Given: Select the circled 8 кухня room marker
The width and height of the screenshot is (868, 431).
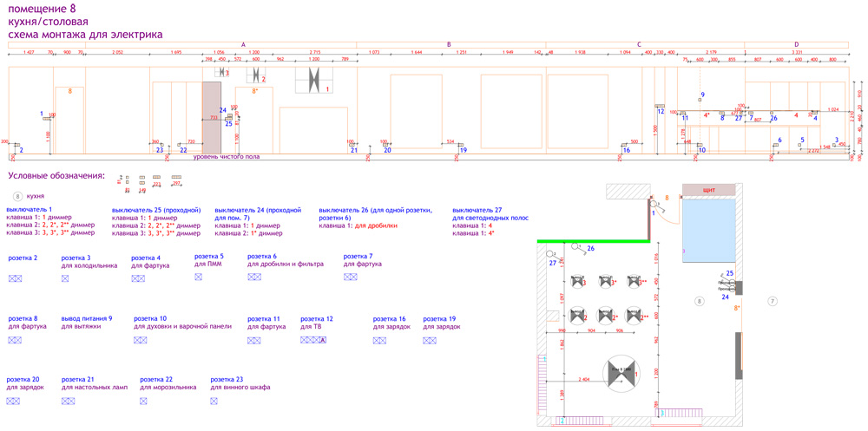Looking at the screenshot, I should click(x=16, y=197).
